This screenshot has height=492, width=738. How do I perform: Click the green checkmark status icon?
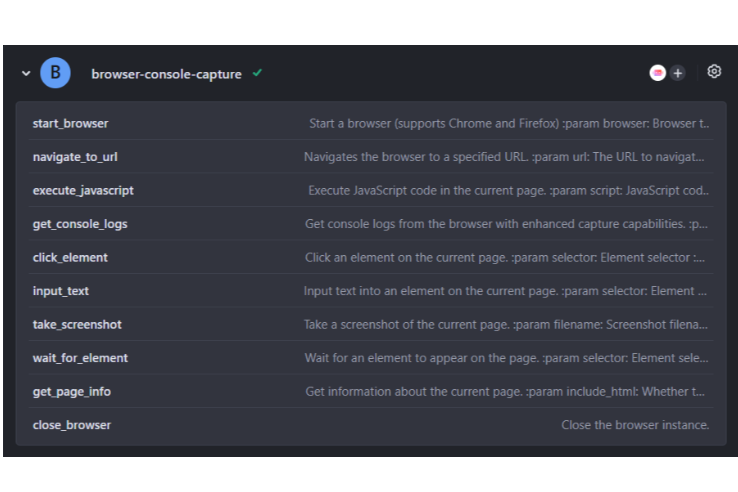pos(257,73)
